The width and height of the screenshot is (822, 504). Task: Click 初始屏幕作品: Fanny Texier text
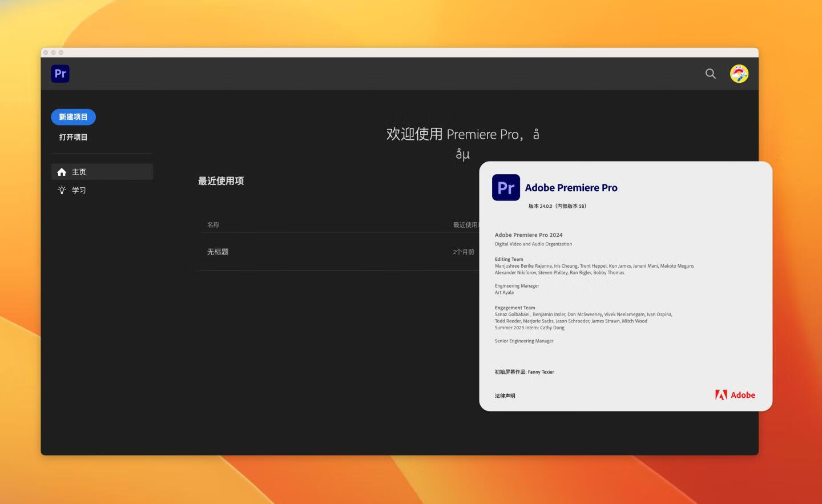tap(524, 372)
